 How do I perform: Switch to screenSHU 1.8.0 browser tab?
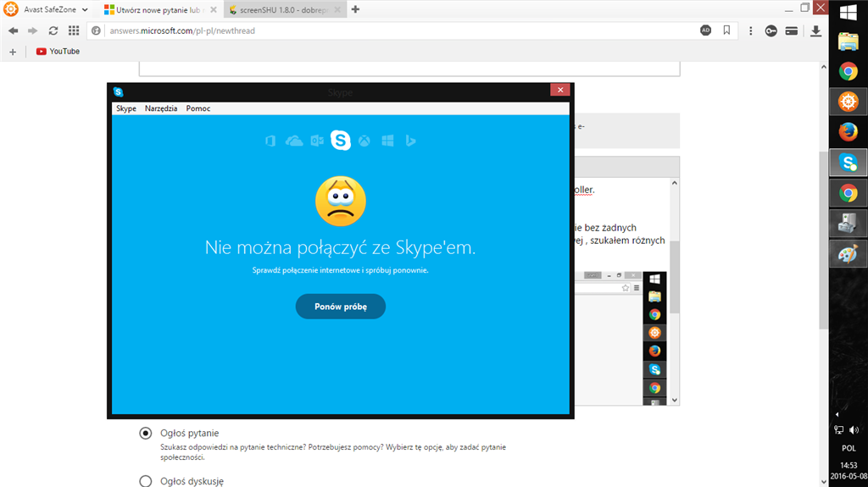coord(285,9)
